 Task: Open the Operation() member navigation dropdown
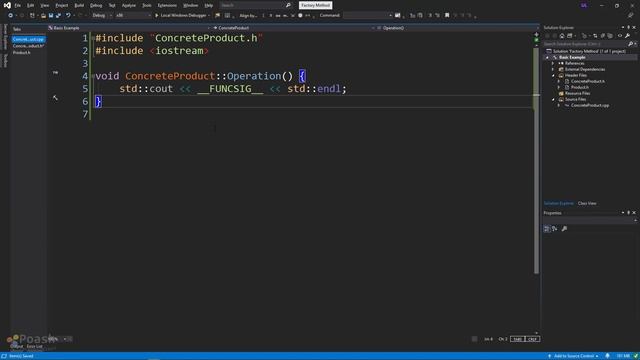(x=457, y=28)
